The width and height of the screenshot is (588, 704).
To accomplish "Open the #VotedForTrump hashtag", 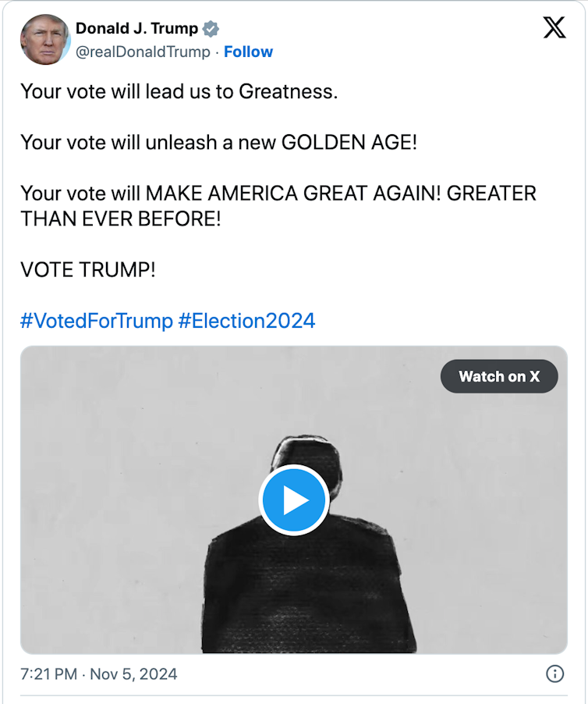I will 97,320.
